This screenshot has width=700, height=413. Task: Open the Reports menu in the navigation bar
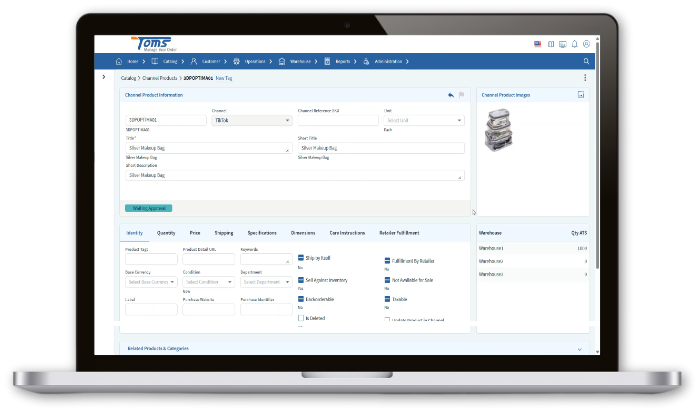tap(347, 61)
